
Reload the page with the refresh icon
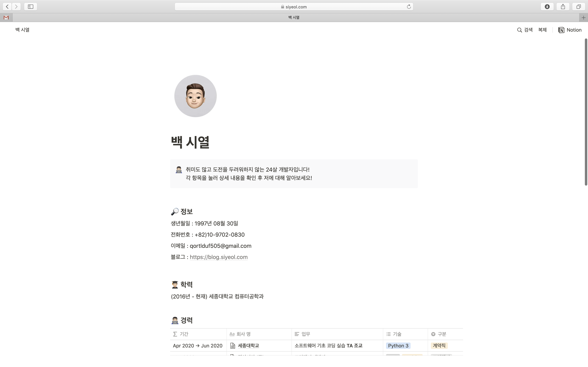[409, 7]
